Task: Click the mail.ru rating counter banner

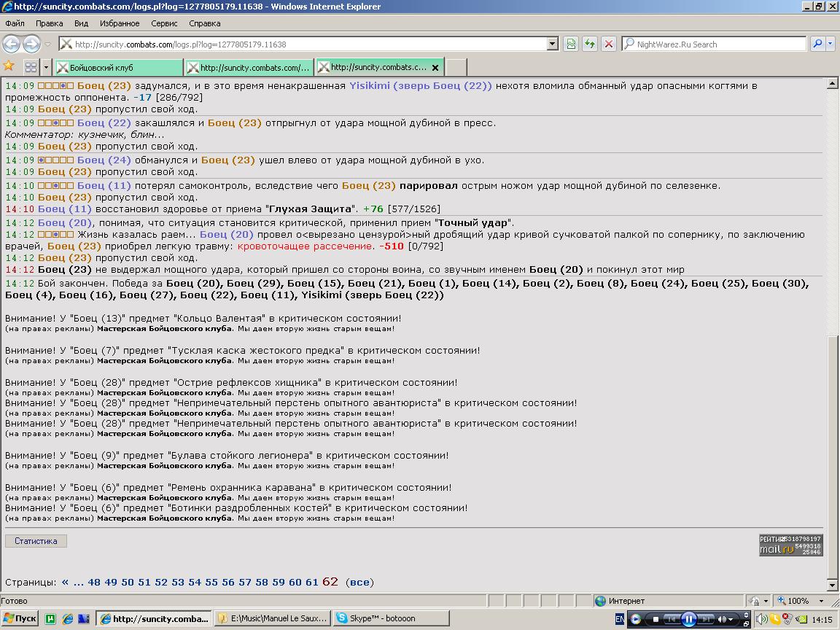Action: pos(790,545)
